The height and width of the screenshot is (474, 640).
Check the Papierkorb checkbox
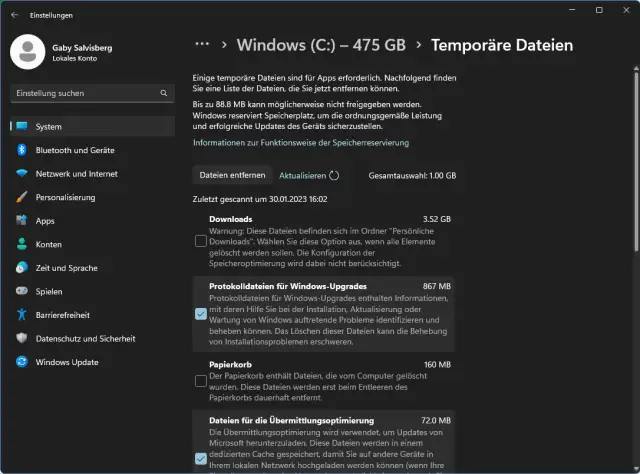(201, 381)
